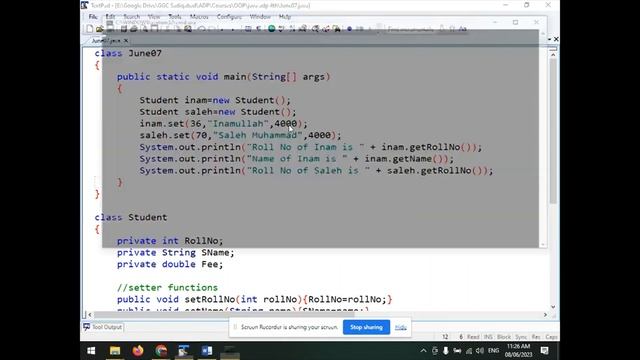The height and width of the screenshot is (360, 640).
Task: Open the Edit menu
Action: click(110, 17)
